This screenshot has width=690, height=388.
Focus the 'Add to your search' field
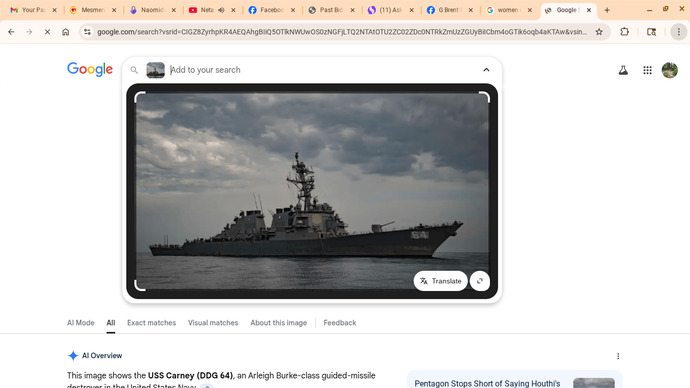[323, 70]
